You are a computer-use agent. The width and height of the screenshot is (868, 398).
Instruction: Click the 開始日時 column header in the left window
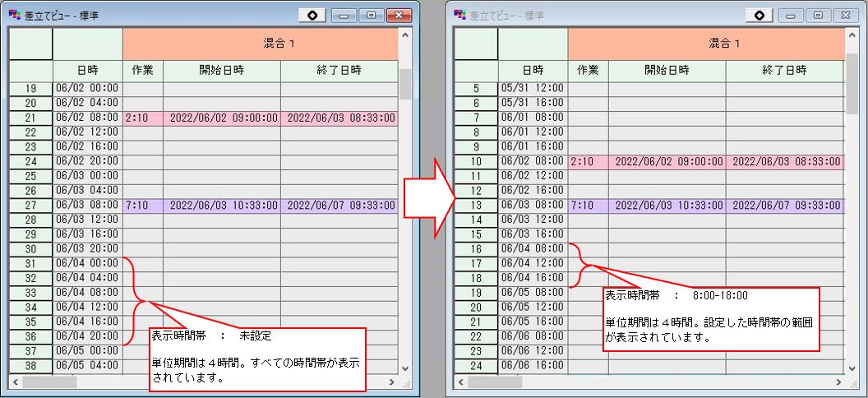click(222, 70)
